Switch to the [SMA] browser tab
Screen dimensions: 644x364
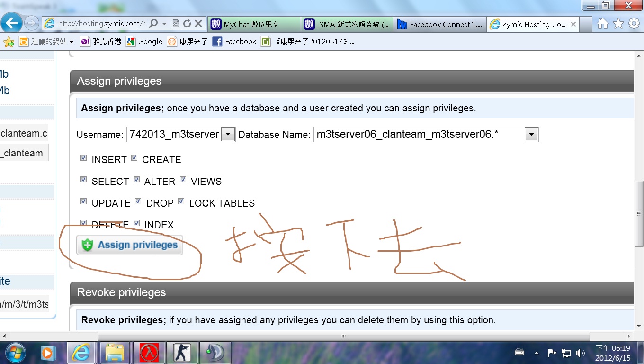pyautogui.click(x=347, y=24)
